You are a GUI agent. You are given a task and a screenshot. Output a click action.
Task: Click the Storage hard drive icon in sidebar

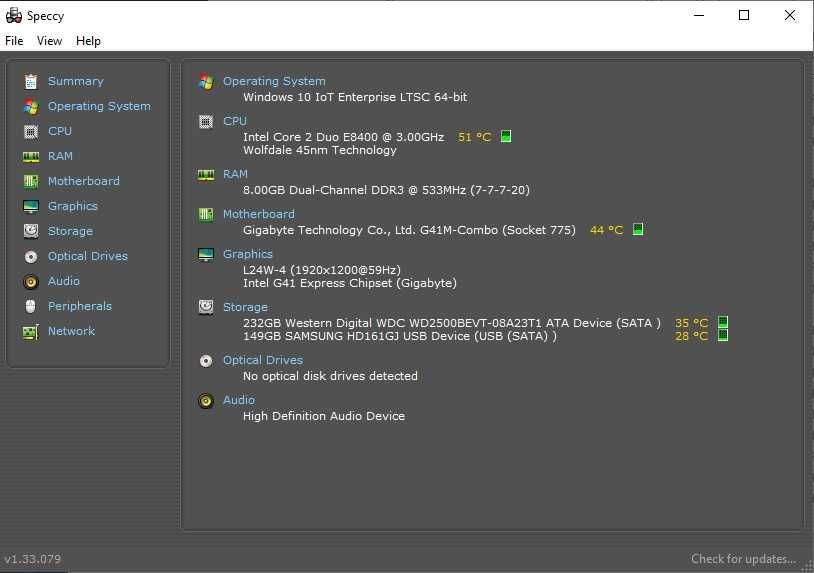31,231
